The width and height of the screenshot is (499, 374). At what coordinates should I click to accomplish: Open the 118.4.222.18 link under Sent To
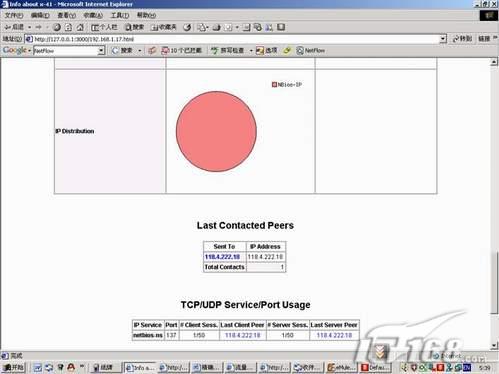[222, 257]
